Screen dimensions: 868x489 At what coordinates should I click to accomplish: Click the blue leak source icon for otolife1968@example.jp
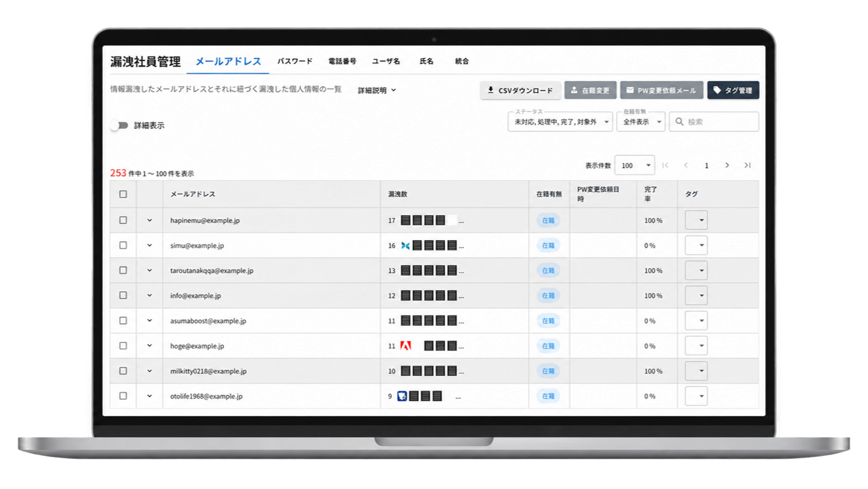(x=402, y=396)
